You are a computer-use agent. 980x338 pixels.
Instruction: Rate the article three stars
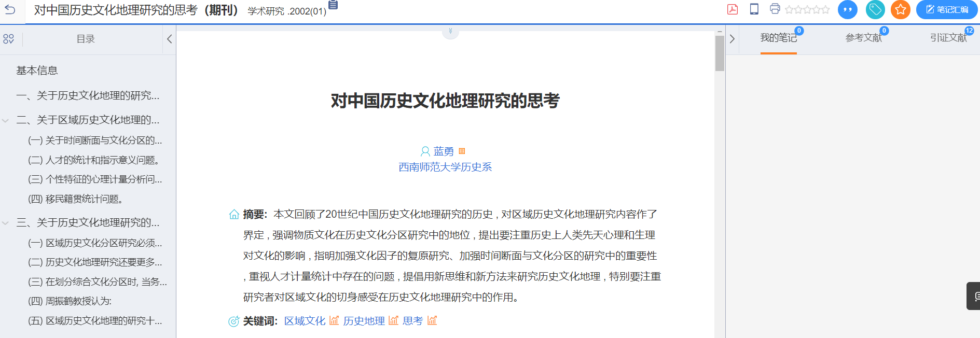coord(807,9)
